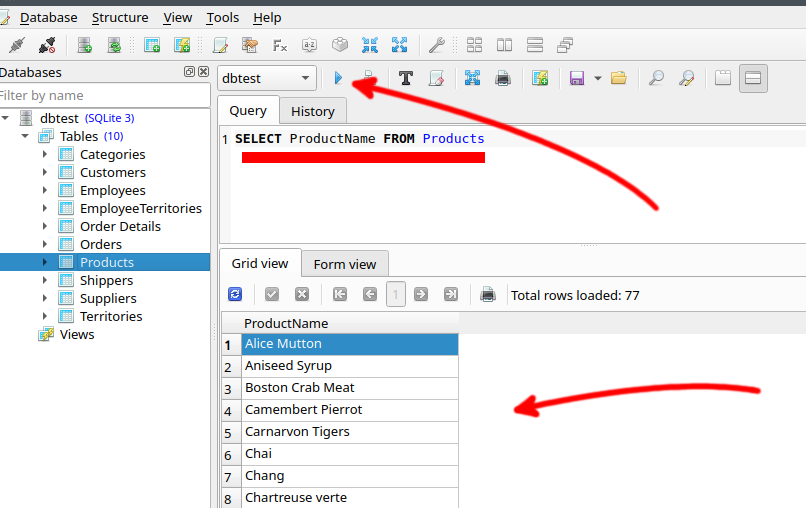Expand the Categories table node
The width and height of the screenshot is (806, 508).
(x=45, y=154)
